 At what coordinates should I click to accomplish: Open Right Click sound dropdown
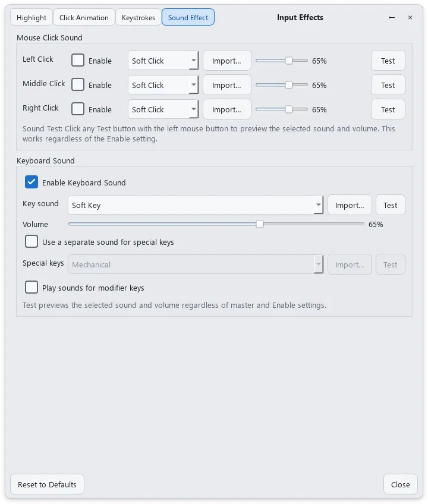(x=163, y=109)
